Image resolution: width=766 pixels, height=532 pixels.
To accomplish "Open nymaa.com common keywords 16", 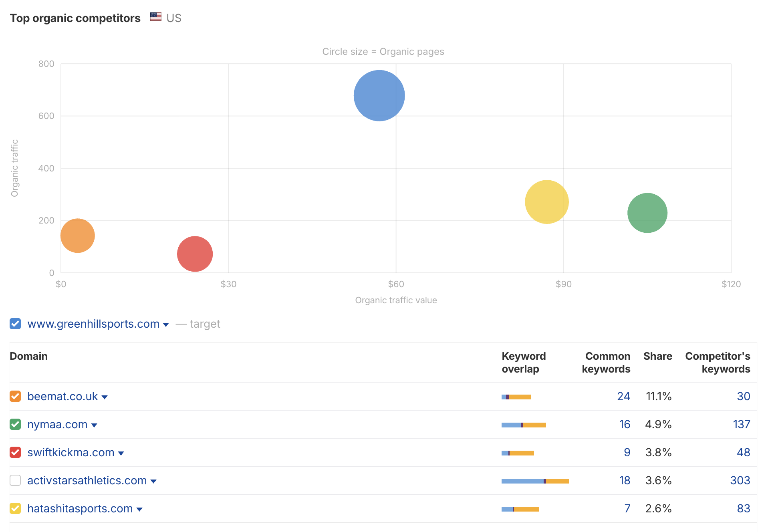I will tap(625, 424).
